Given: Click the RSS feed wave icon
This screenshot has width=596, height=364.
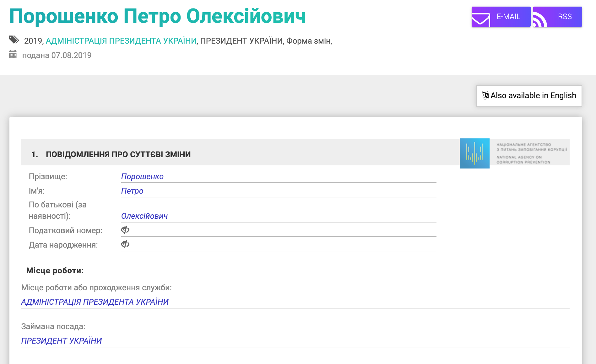Looking at the screenshot, I should coord(540,20).
